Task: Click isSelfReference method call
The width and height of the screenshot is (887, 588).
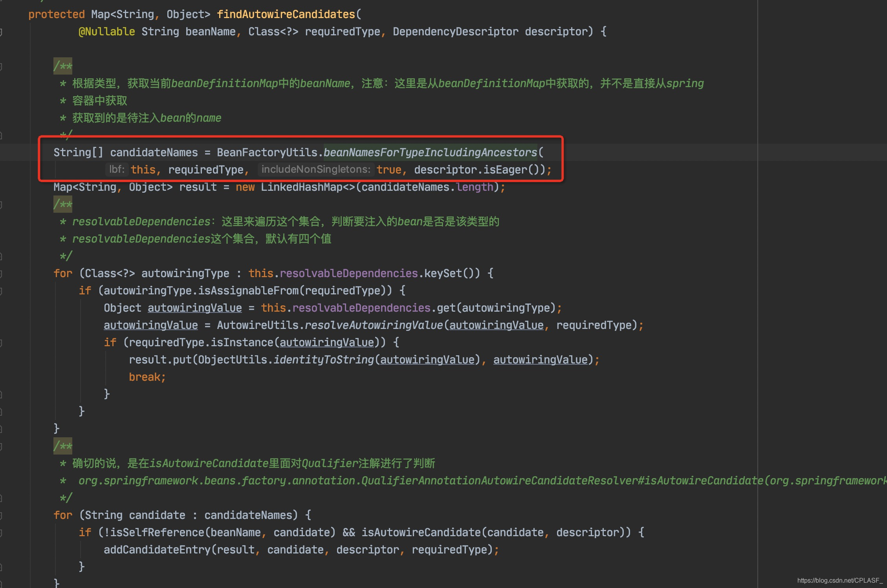Action: click(x=157, y=533)
